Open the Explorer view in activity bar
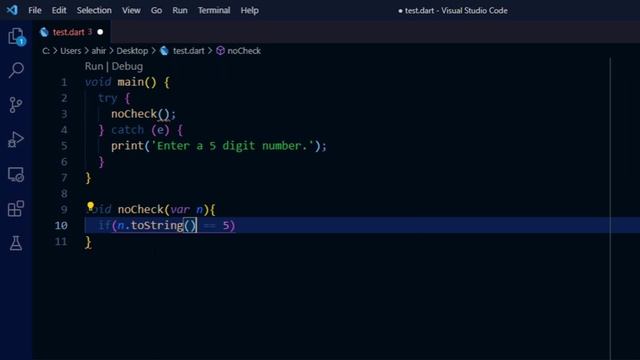Screen dimensions: 640x360 [x=16, y=36]
